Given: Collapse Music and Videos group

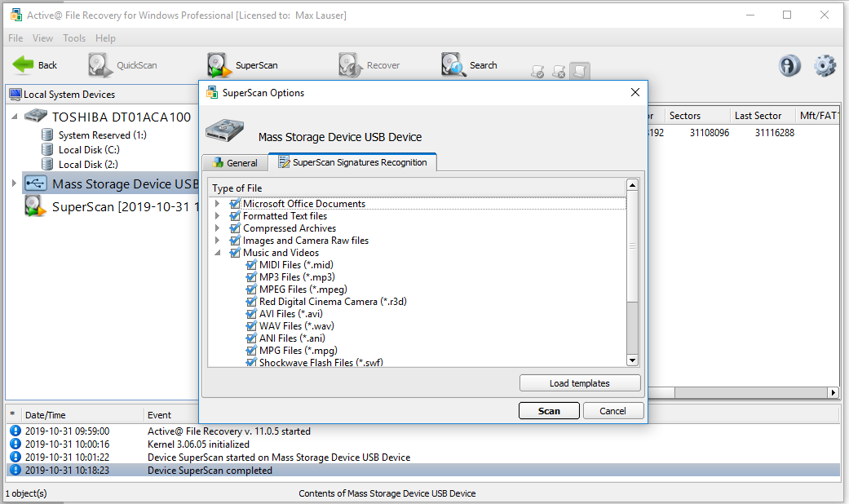Looking at the screenshot, I should tap(218, 253).
